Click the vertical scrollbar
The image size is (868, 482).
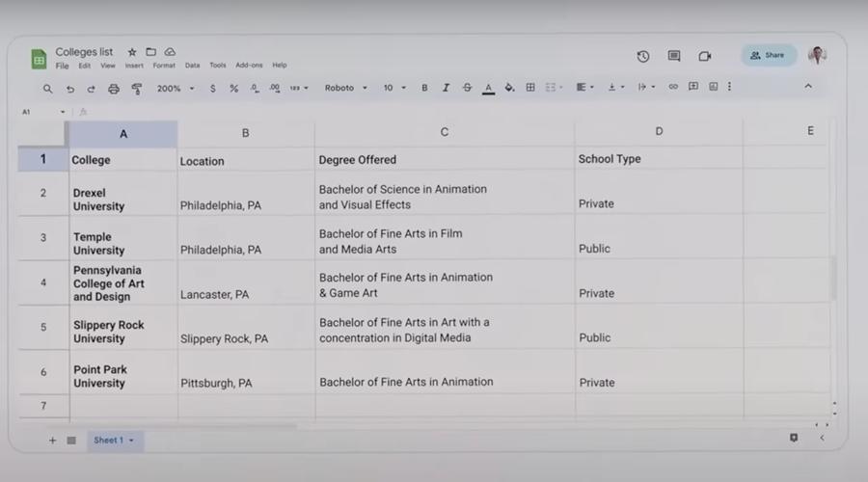(832, 277)
